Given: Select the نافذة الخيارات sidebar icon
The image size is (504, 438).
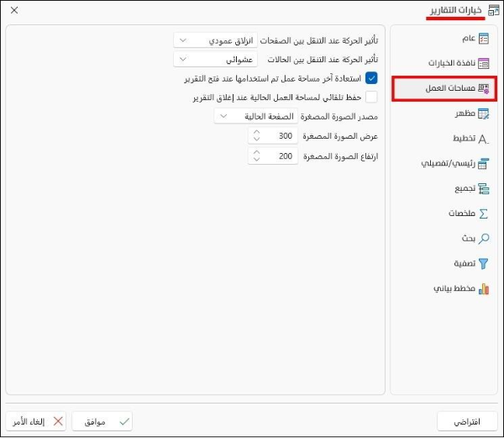Looking at the screenshot, I should 484,63.
